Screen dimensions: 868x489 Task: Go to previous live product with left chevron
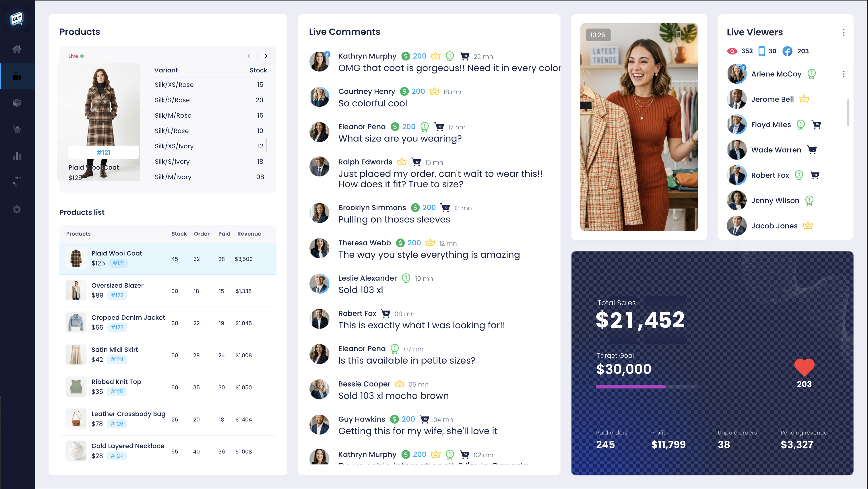(249, 56)
